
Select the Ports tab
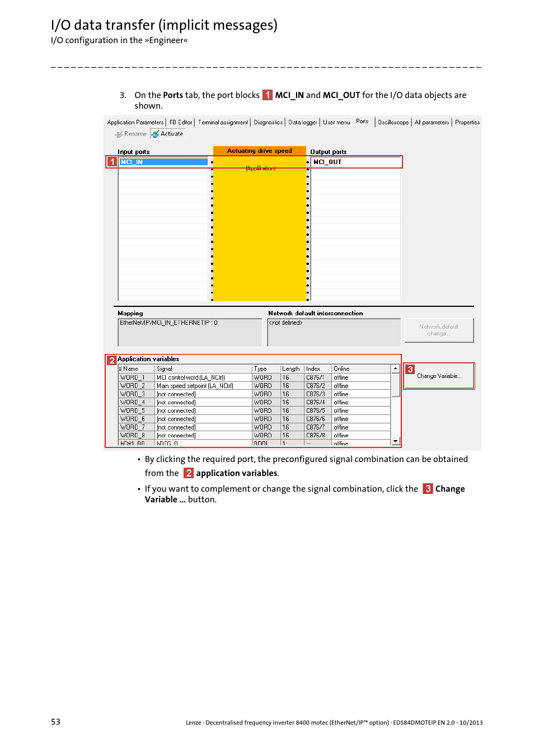(362, 122)
